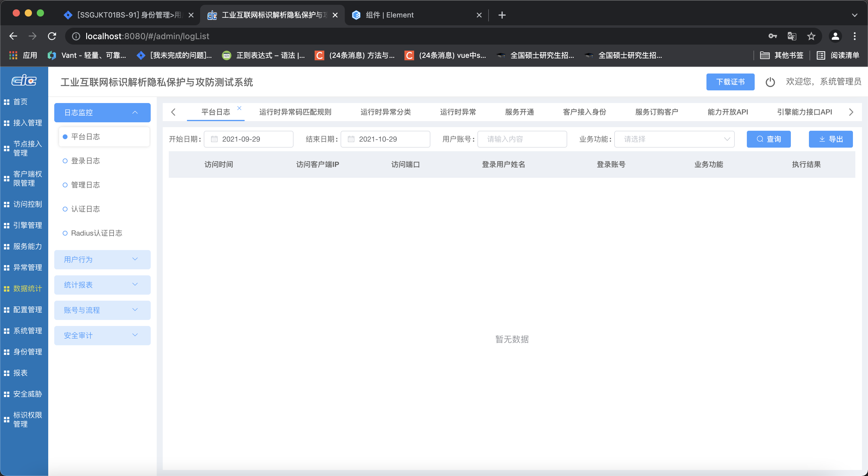The height and width of the screenshot is (476, 868).
Task: Click the 导出 export button
Action: point(831,139)
